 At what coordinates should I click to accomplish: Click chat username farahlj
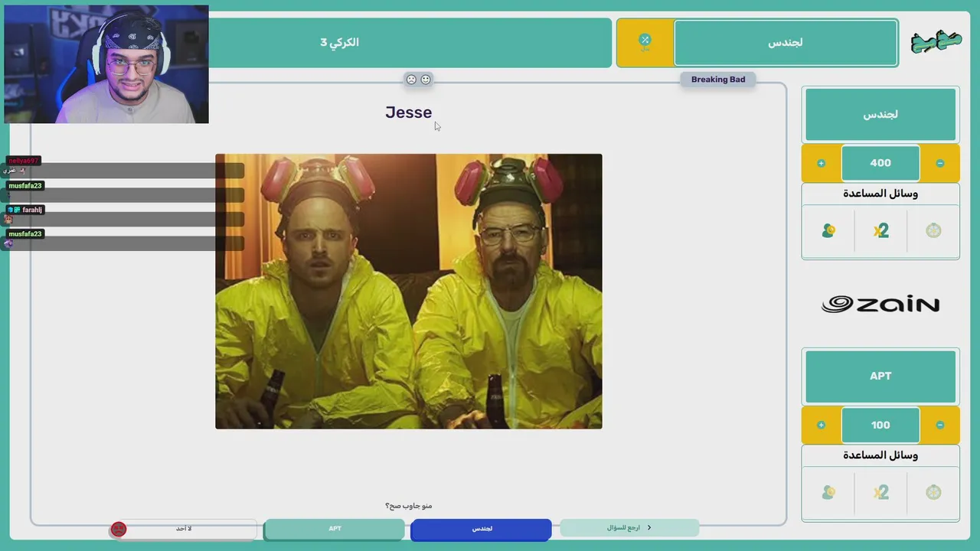tap(32, 210)
